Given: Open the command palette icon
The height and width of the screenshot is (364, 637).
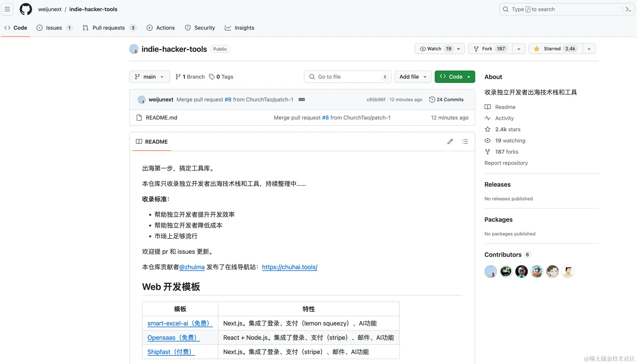Looking at the screenshot, I should pos(628,9).
